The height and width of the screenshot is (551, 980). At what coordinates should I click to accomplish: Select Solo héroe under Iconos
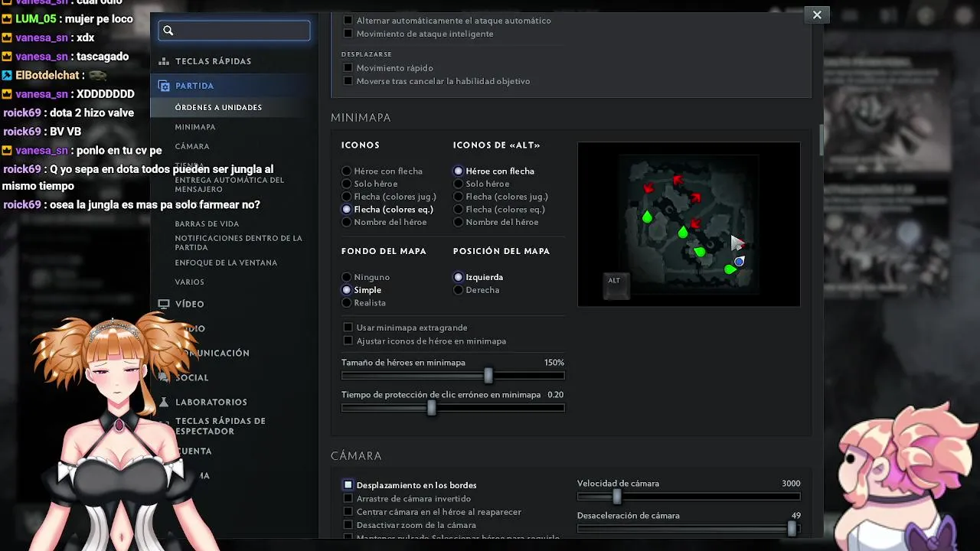[x=347, y=184]
